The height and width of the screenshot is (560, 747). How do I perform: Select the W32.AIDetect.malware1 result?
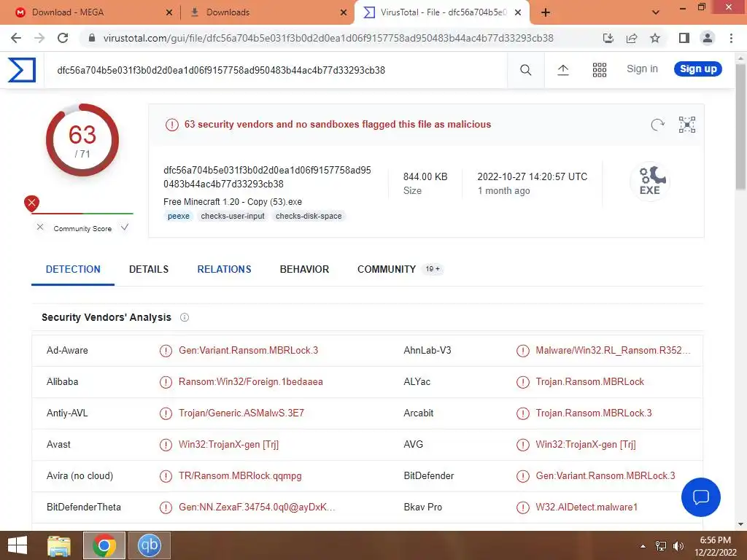(x=587, y=507)
